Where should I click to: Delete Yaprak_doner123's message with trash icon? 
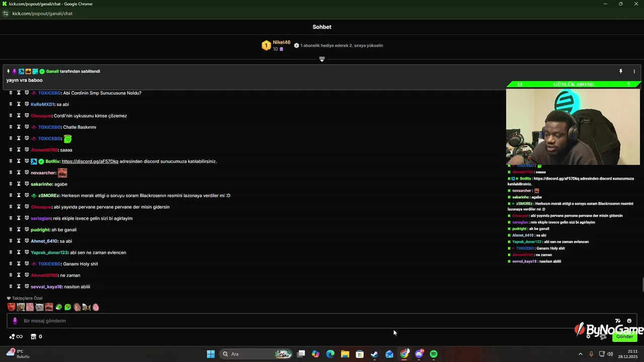[x=11, y=252]
